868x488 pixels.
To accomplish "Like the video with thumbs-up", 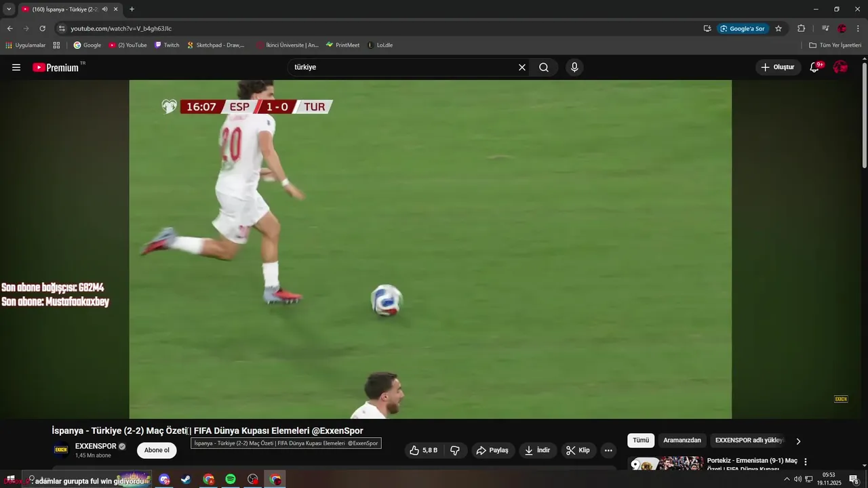I will (425, 450).
